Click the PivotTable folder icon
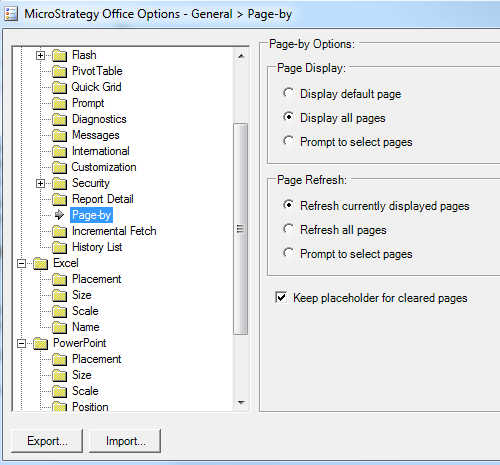The width and height of the screenshot is (500, 465). click(60, 71)
